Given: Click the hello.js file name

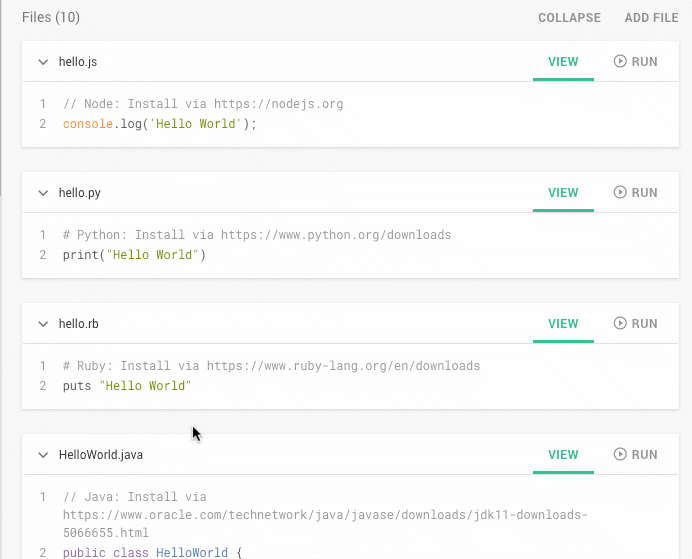Looking at the screenshot, I should 78,62.
